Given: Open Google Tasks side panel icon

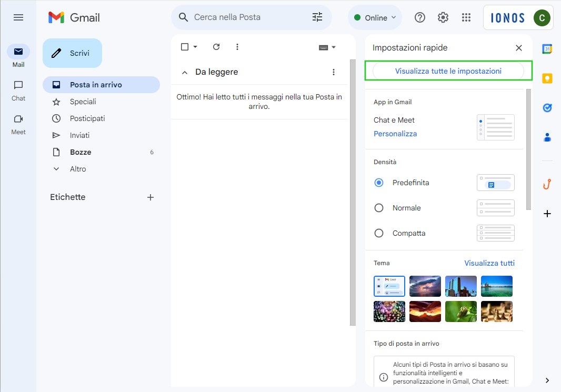Looking at the screenshot, I should click(547, 107).
